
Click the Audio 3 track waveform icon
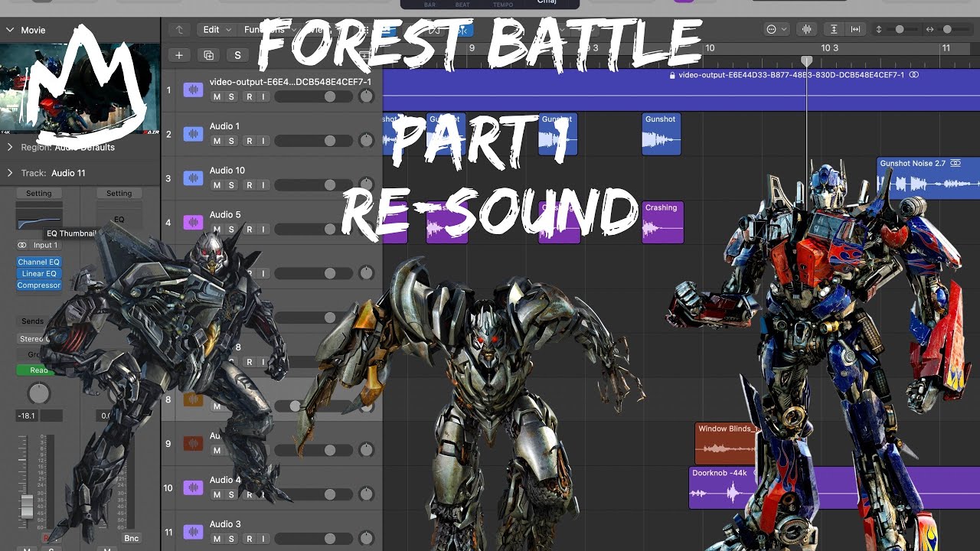tap(193, 532)
